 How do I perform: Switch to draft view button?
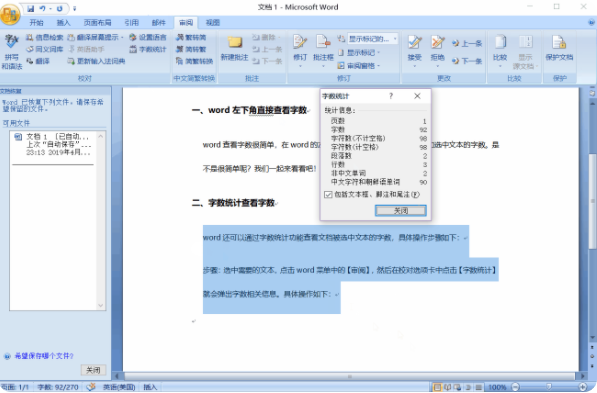click(x=478, y=388)
